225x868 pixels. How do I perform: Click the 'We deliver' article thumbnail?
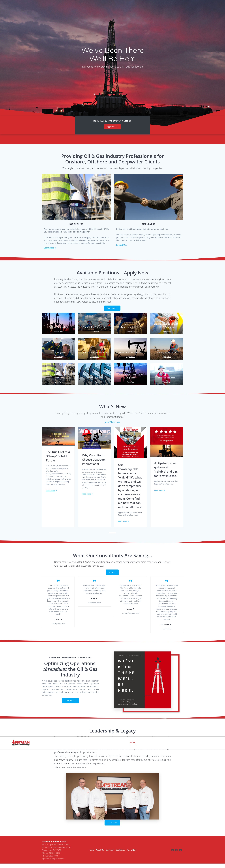pos(94,438)
